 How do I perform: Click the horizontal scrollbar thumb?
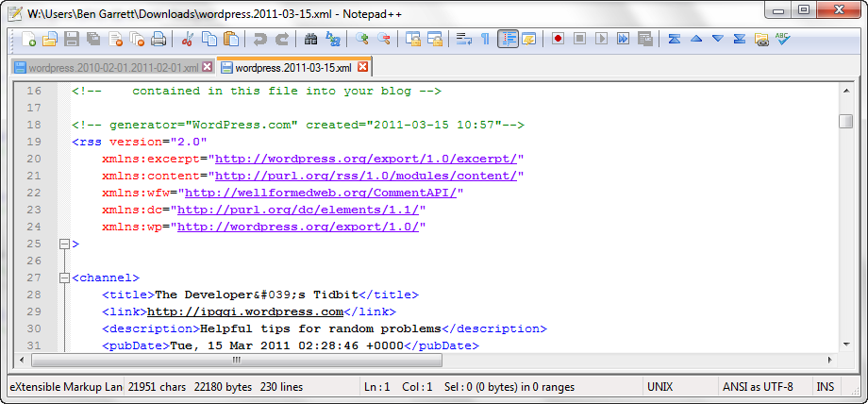(x=237, y=360)
